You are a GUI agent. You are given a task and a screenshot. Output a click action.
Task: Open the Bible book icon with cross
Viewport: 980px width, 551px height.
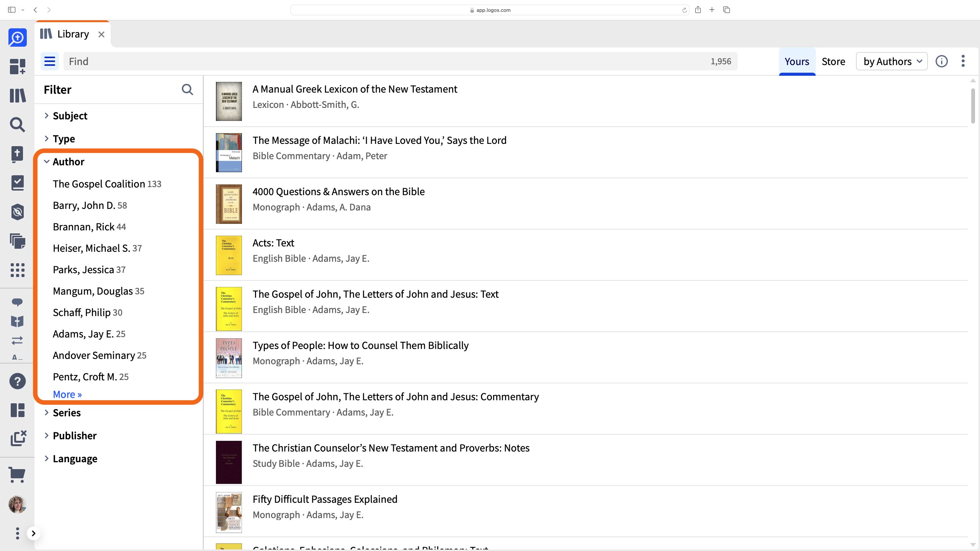pyautogui.click(x=17, y=154)
